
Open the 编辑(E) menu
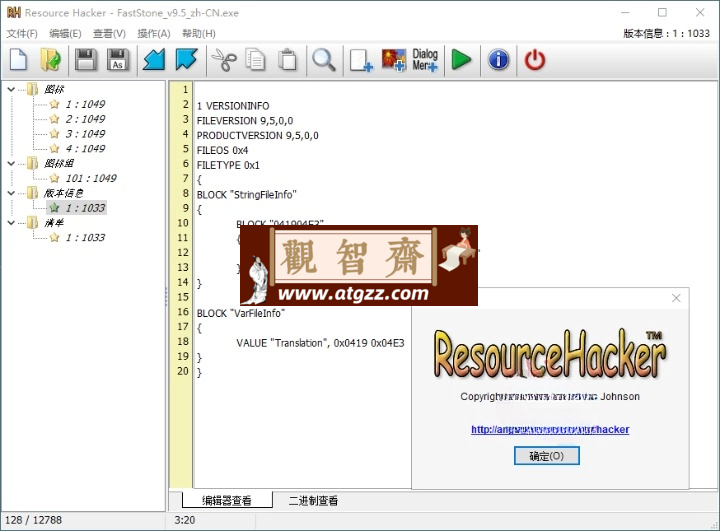[x=65, y=34]
